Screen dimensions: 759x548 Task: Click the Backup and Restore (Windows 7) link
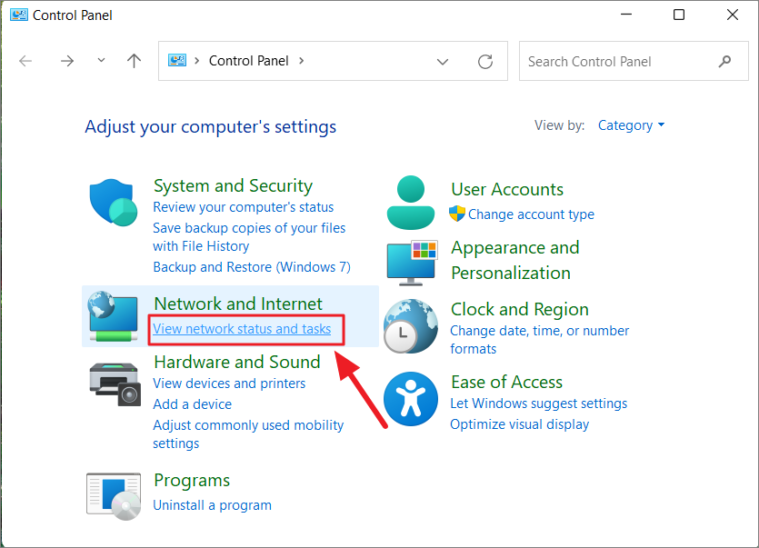click(252, 267)
